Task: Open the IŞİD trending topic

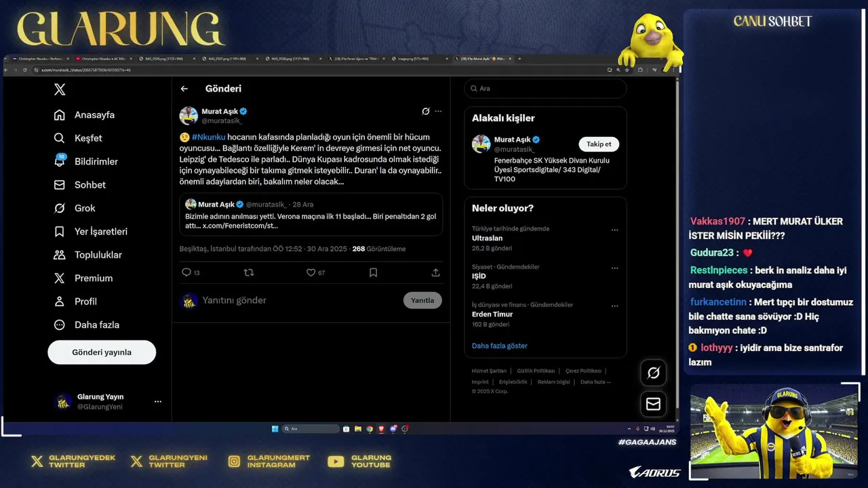Action: [479, 277]
